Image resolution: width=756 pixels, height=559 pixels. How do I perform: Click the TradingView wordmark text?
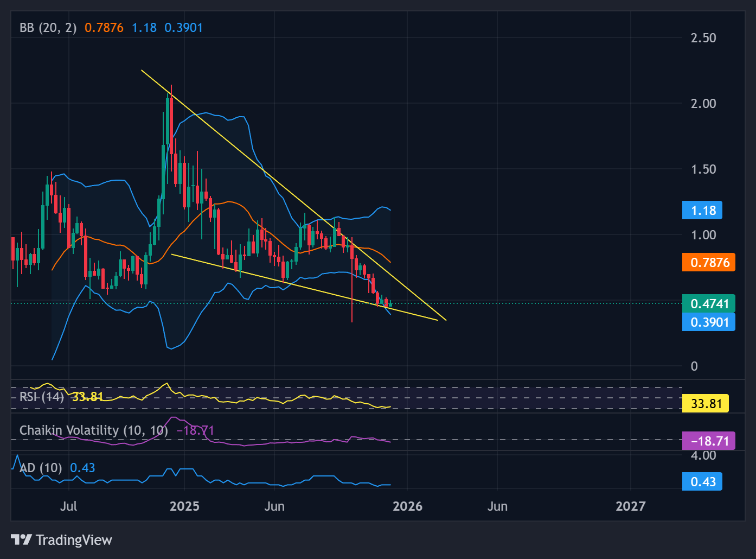pyautogui.click(x=74, y=540)
